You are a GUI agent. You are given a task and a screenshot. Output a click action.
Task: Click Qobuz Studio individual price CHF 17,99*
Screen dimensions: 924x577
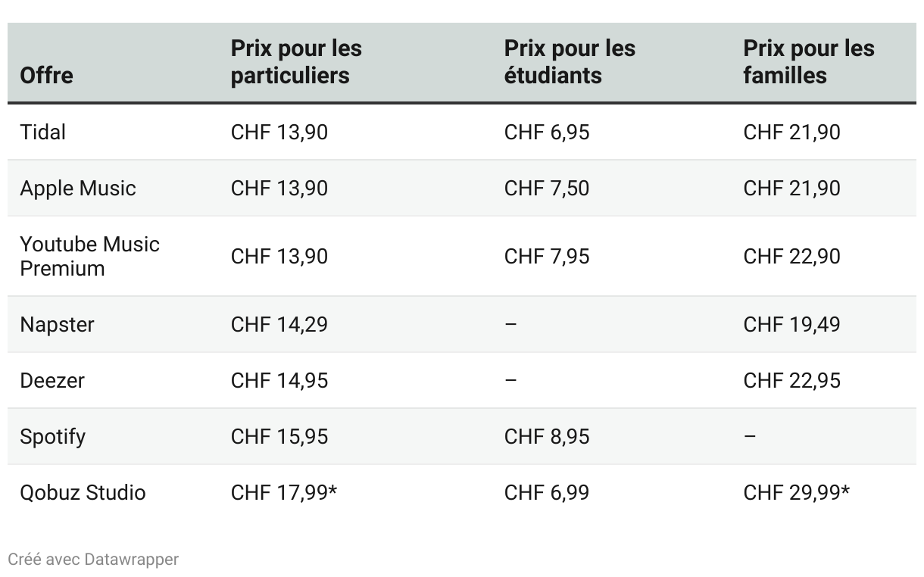(x=284, y=493)
